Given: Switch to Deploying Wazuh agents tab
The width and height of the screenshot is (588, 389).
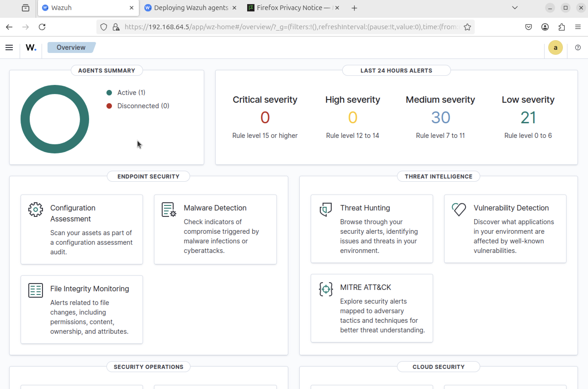Looking at the screenshot, I should pos(191,8).
